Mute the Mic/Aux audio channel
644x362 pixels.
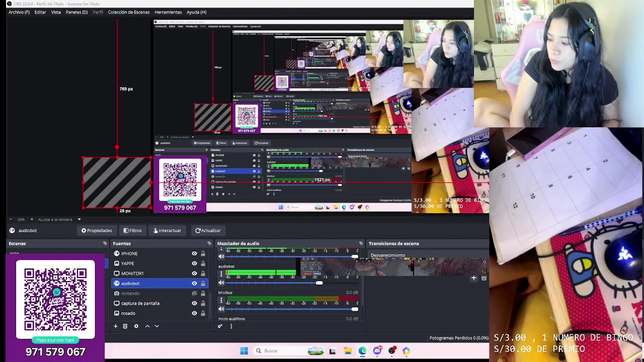point(221,309)
